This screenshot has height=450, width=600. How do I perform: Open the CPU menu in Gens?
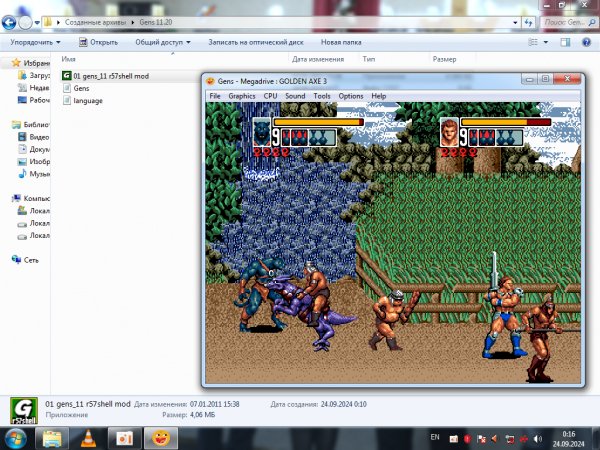pyautogui.click(x=270, y=96)
